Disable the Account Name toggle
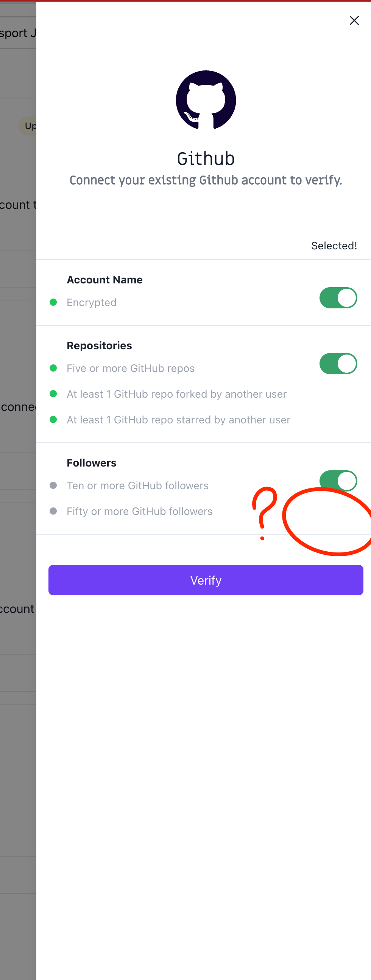The width and height of the screenshot is (371, 980). pos(338,298)
